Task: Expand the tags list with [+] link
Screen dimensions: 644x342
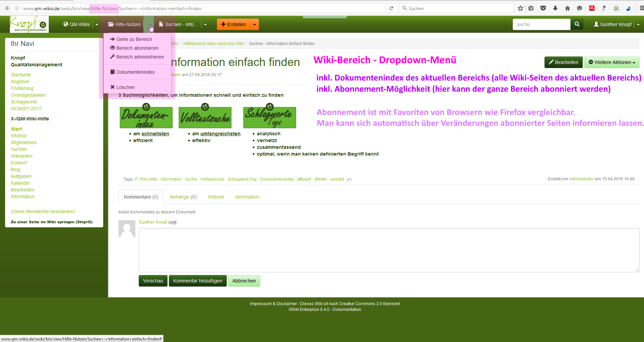Action: click(x=349, y=180)
